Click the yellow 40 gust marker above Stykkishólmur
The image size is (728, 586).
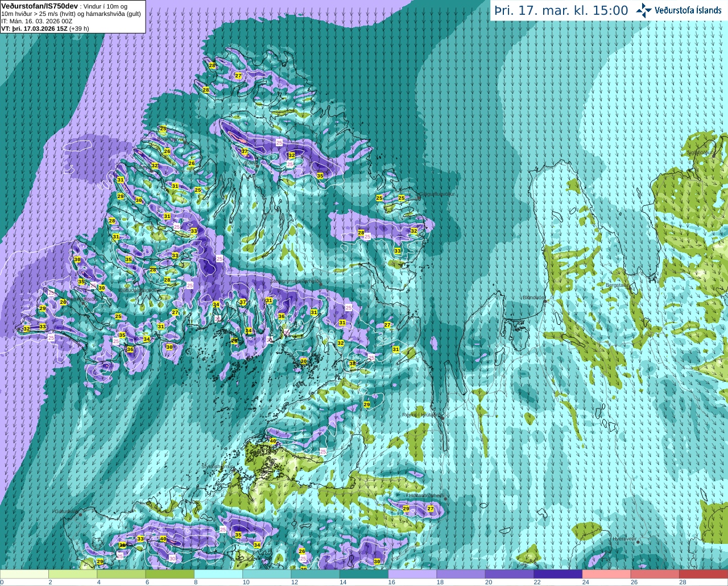273,441
